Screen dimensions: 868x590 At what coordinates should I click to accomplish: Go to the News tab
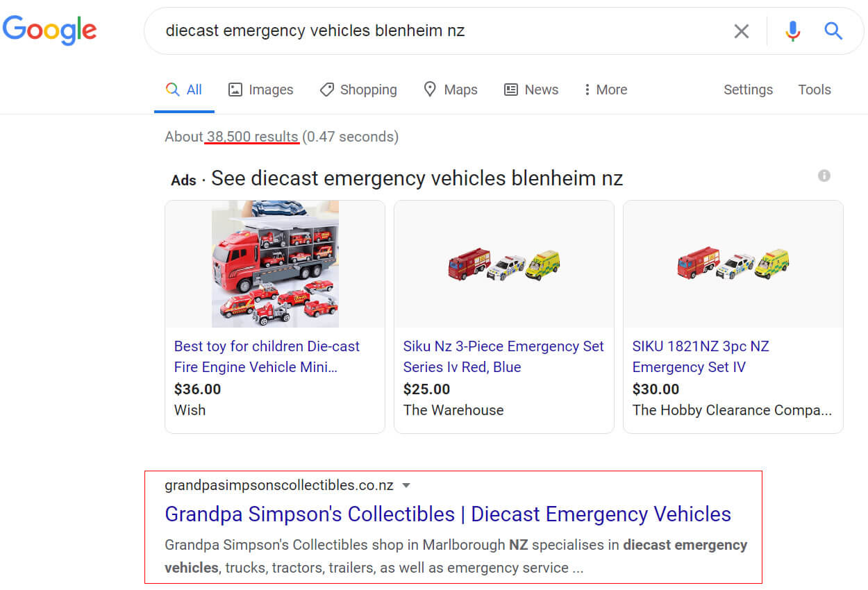coord(531,90)
